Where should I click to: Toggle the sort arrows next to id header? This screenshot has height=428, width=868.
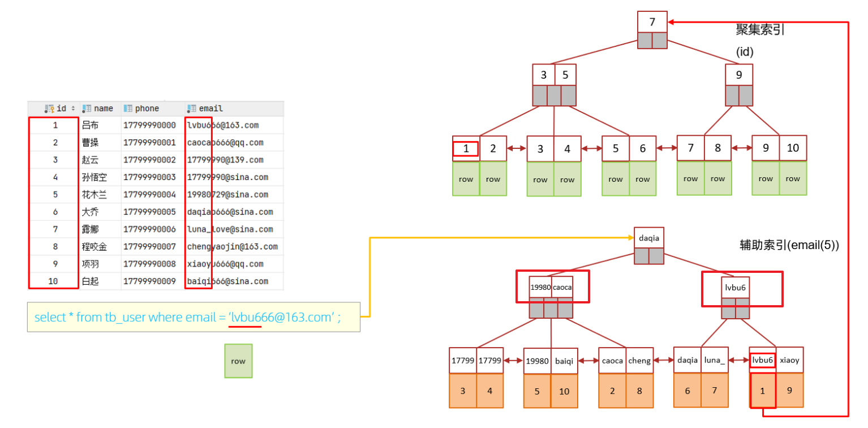pyautogui.click(x=73, y=109)
